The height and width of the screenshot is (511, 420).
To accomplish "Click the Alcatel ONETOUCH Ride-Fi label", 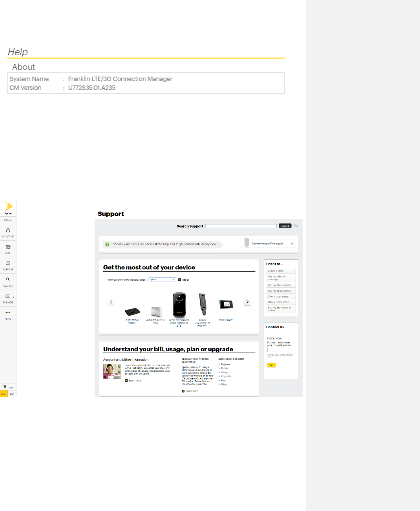I will pos(203,323).
